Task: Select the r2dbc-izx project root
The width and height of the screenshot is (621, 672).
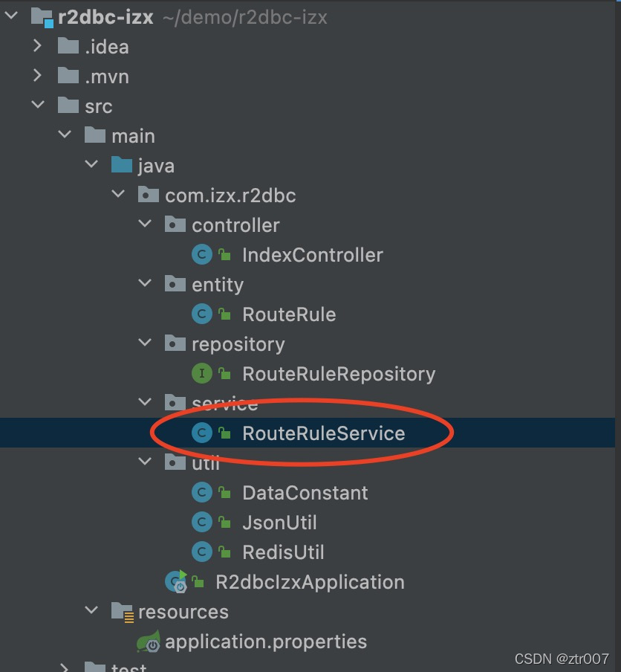Action: click(x=105, y=18)
